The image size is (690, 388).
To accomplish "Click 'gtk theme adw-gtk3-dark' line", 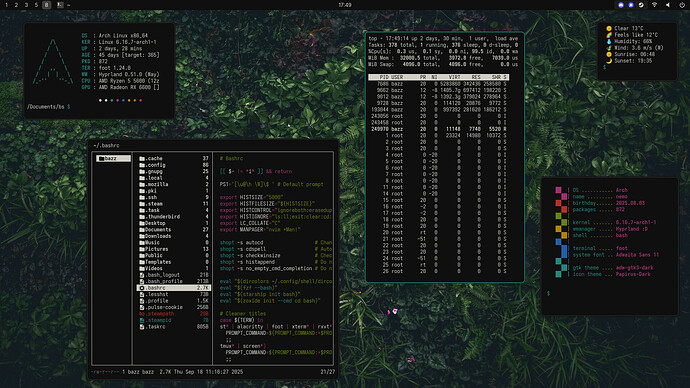I will [613, 267].
